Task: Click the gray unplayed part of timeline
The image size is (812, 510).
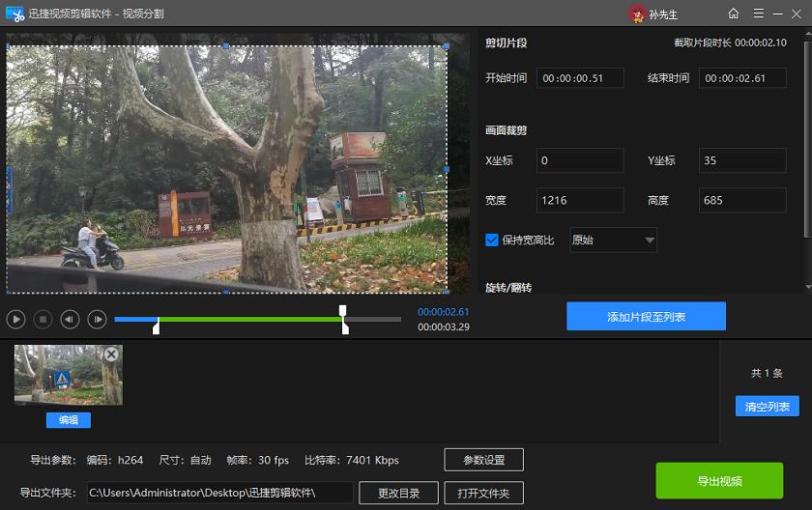Action: [374, 319]
